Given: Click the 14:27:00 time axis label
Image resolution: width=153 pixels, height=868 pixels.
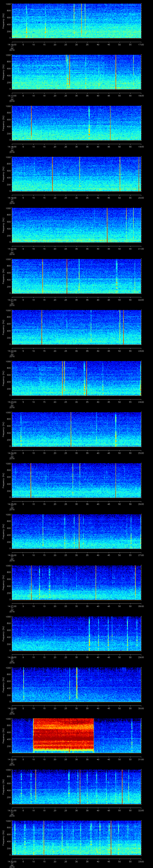Looking at the screenshot, I should coord(12,606).
